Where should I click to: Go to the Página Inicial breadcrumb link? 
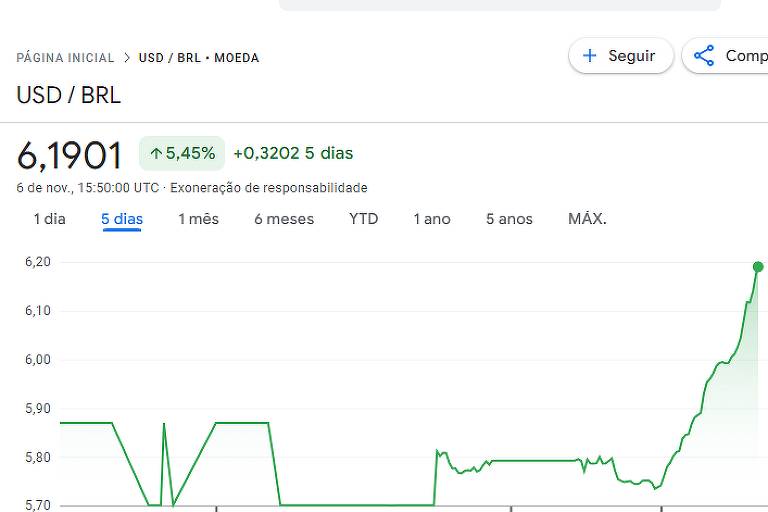[65, 58]
